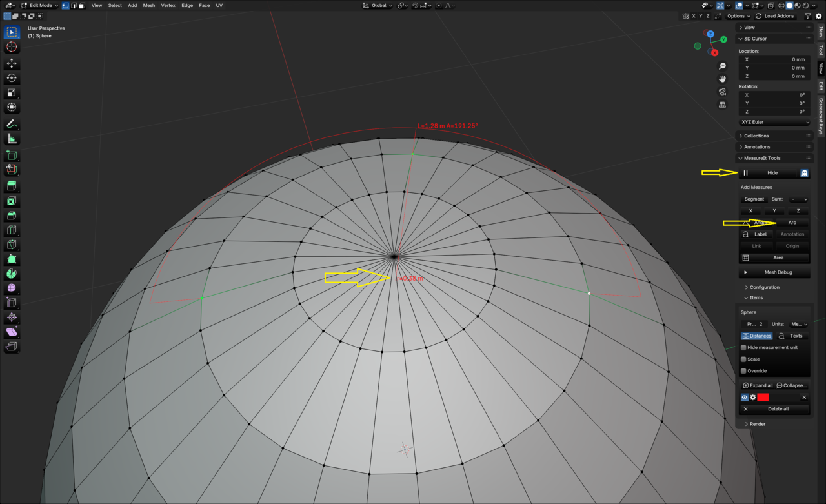Open the Options dropdown
826x504 pixels.
(738, 16)
